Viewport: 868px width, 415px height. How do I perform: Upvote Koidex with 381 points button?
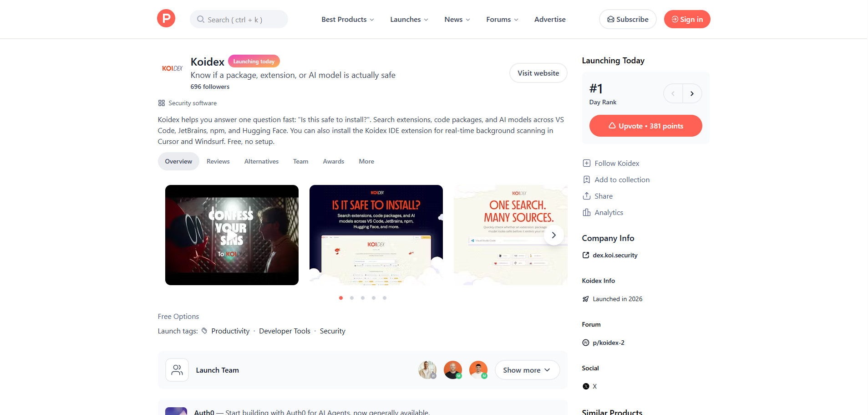[645, 126]
